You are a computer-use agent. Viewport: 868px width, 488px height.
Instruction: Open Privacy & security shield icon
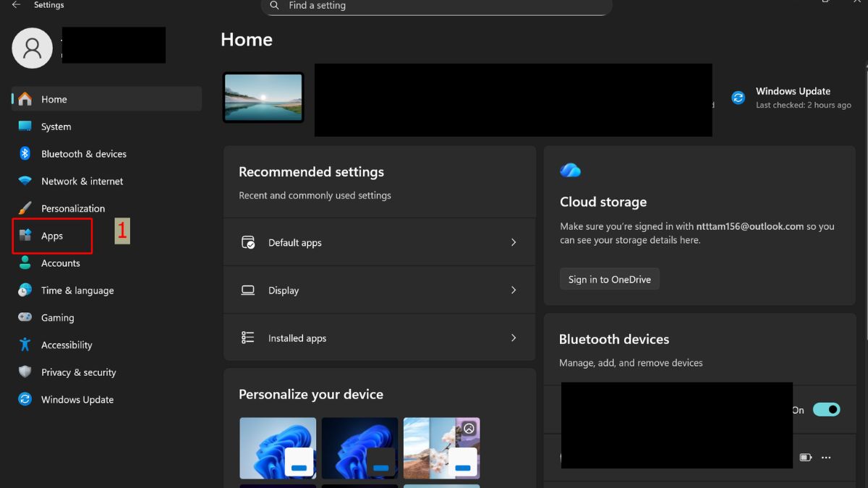coord(25,372)
